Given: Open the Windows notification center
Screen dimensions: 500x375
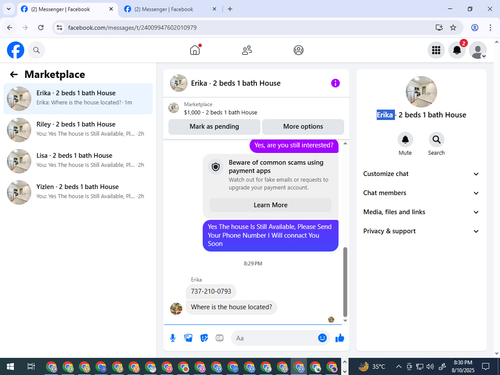Looking at the screenshot, I should (x=485, y=367).
